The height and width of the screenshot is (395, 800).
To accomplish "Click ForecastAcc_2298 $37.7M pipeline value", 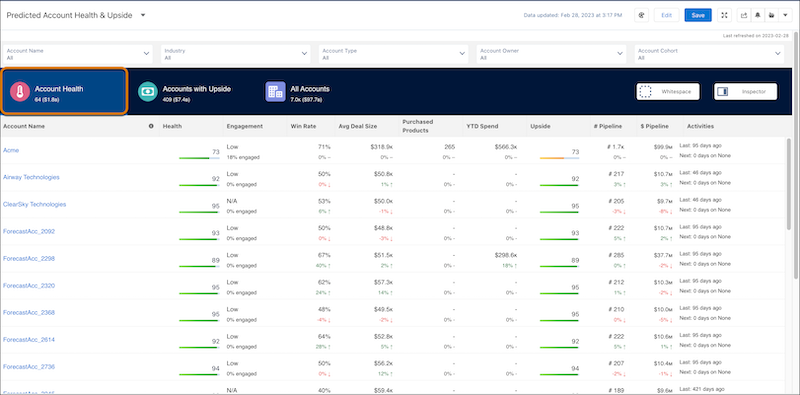I will point(664,255).
